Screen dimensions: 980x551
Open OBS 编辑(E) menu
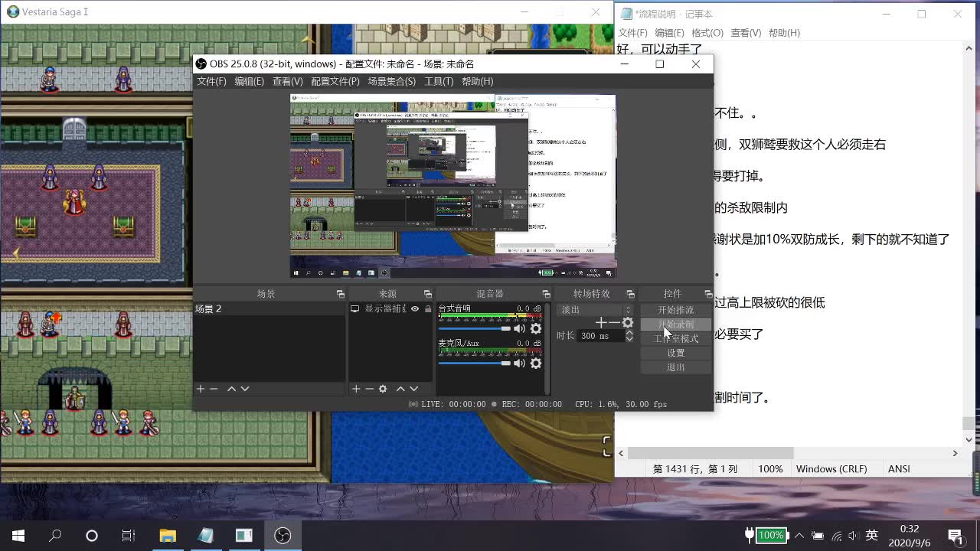click(x=249, y=81)
